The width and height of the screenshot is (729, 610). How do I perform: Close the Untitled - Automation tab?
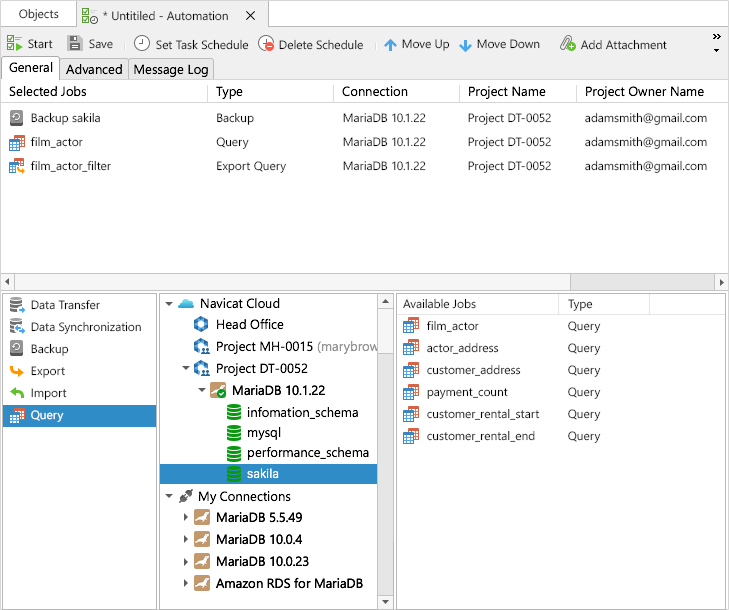(251, 16)
